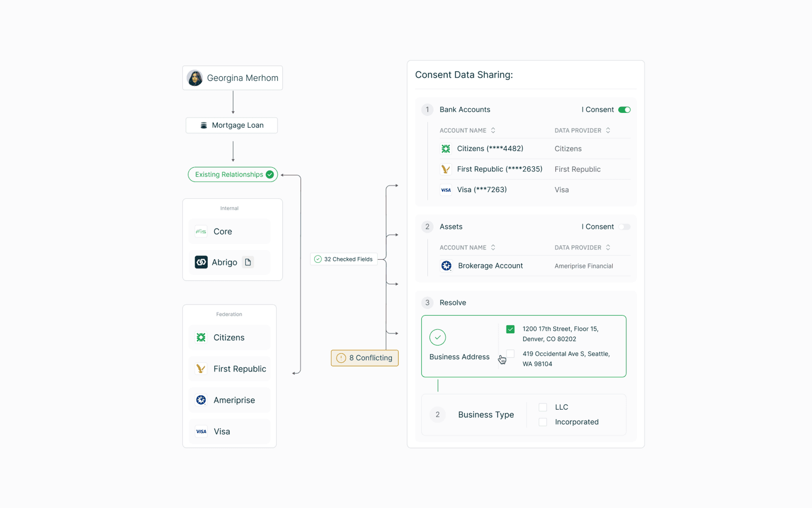Open the document icon next to Abrigo
This screenshot has width=812, height=508.
pos(248,262)
